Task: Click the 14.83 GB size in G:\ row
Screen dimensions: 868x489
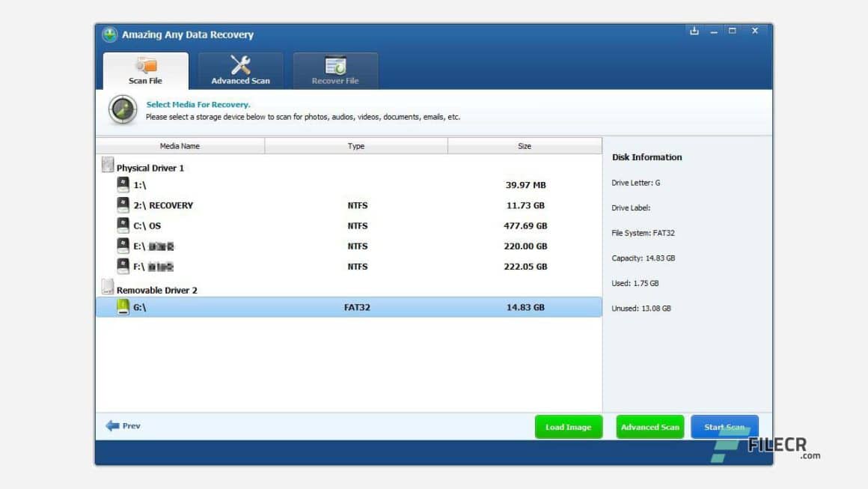Action: tap(525, 307)
